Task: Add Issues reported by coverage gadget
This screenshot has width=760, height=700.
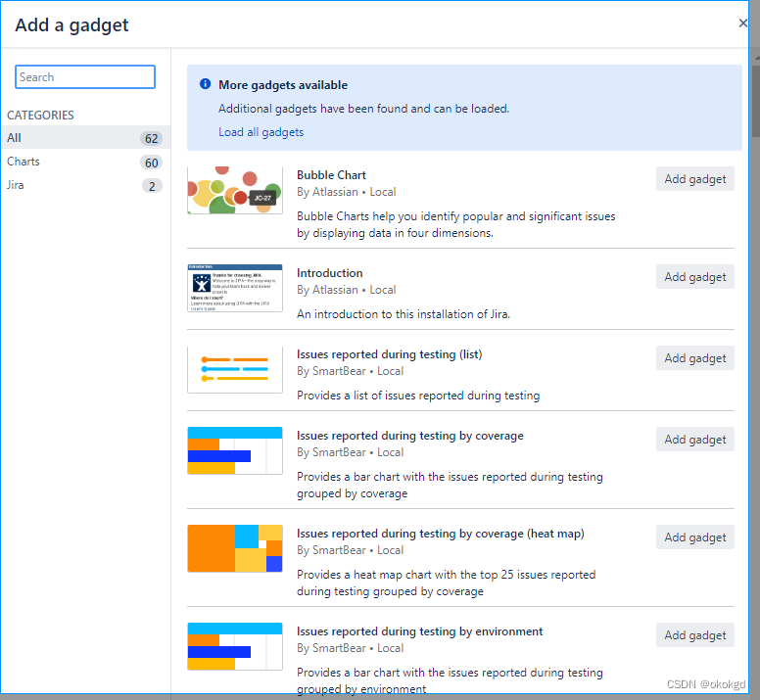Action: click(x=695, y=440)
